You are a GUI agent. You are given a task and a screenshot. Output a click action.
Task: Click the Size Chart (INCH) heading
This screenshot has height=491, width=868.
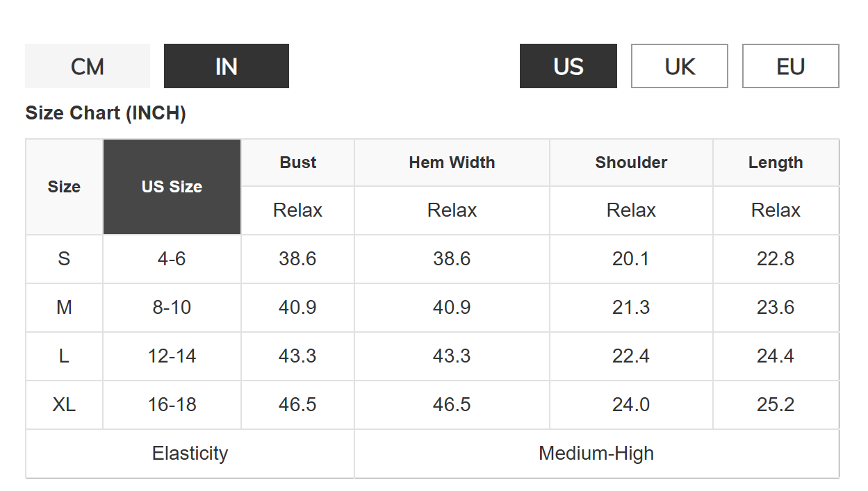click(x=106, y=113)
